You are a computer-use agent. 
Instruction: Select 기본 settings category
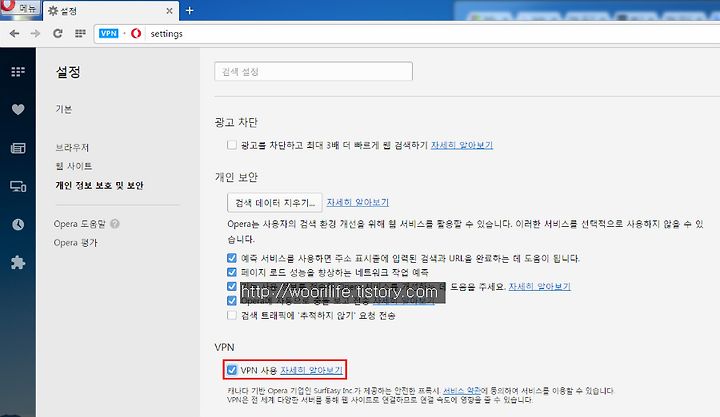pyautogui.click(x=64, y=109)
